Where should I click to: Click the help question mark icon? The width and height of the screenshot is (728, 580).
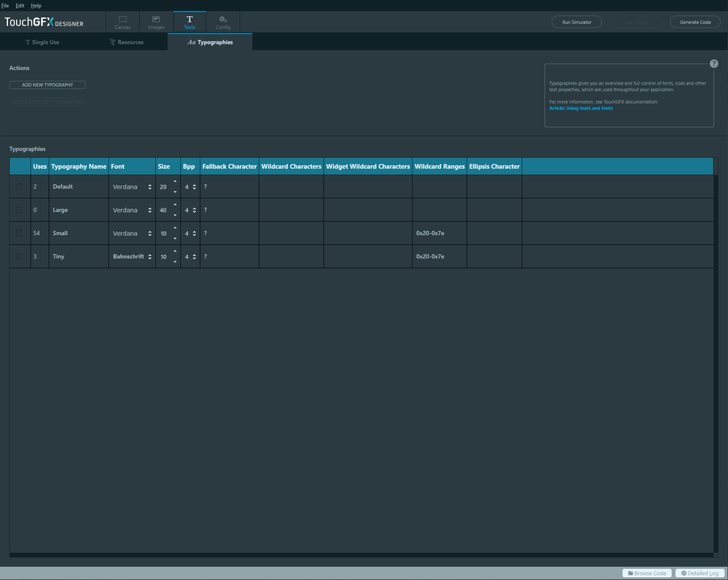pyautogui.click(x=713, y=63)
